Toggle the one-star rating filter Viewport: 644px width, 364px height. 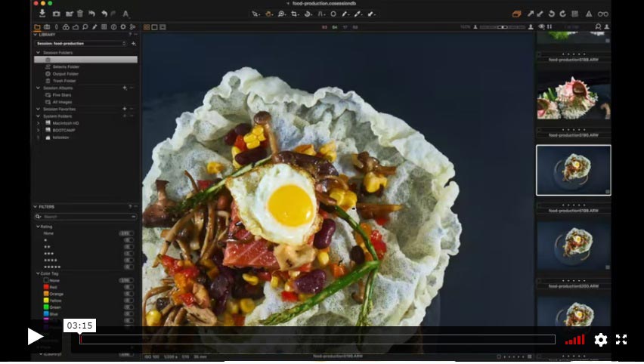click(129, 240)
